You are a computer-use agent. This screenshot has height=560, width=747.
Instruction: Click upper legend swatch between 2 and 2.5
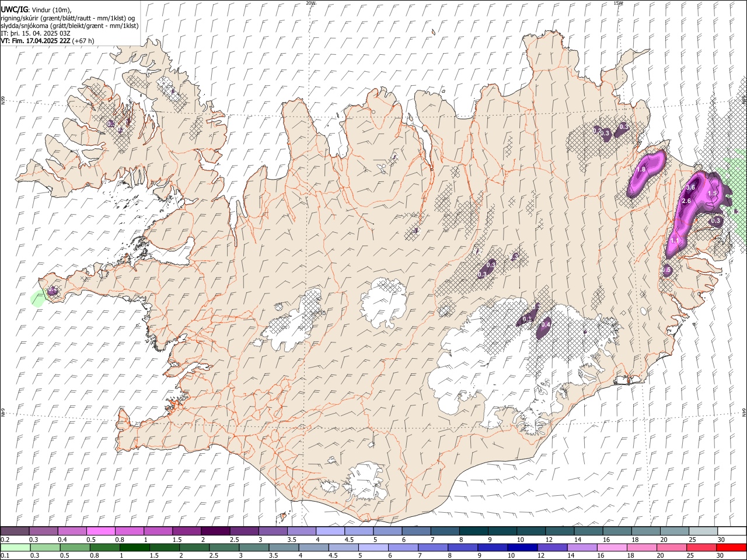(x=215, y=531)
